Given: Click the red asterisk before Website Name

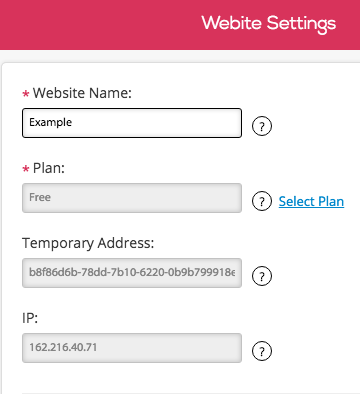Looking at the screenshot, I should click(x=26, y=94).
